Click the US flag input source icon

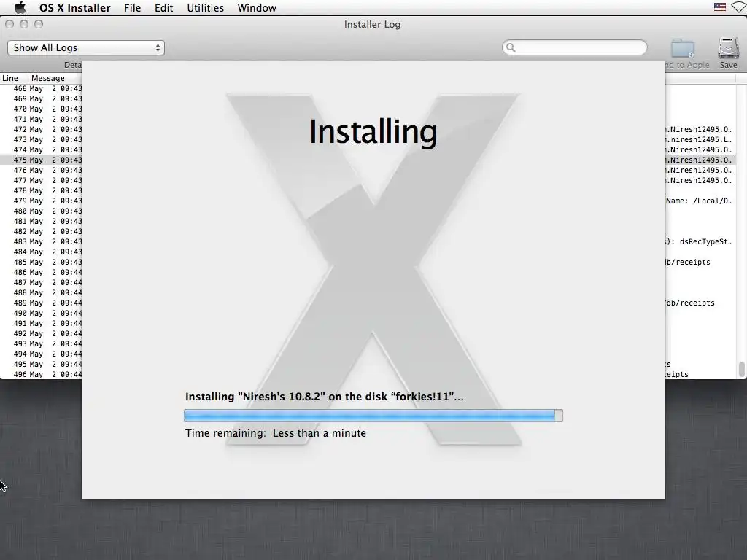[720, 7]
